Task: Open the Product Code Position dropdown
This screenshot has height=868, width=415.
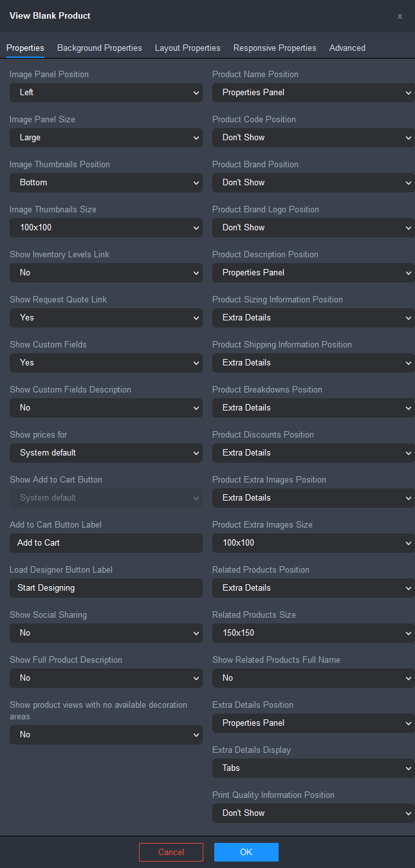Action: pyautogui.click(x=313, y=138)
